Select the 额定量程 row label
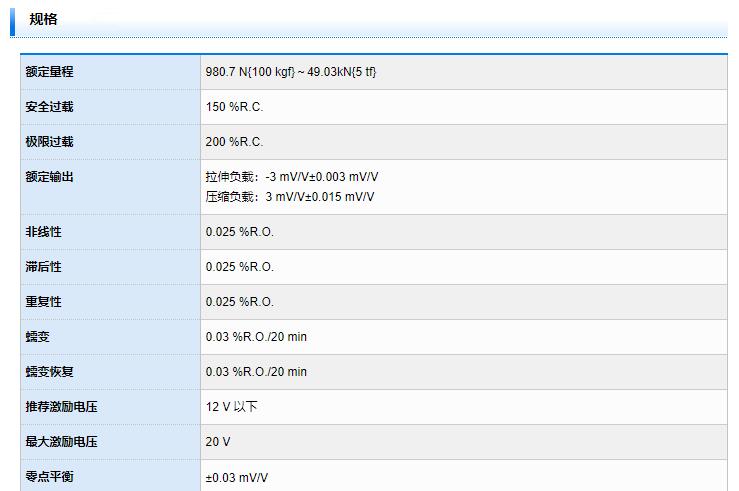Screen dimensions: 739x491 pyautogui.click(x=50, y=72)
